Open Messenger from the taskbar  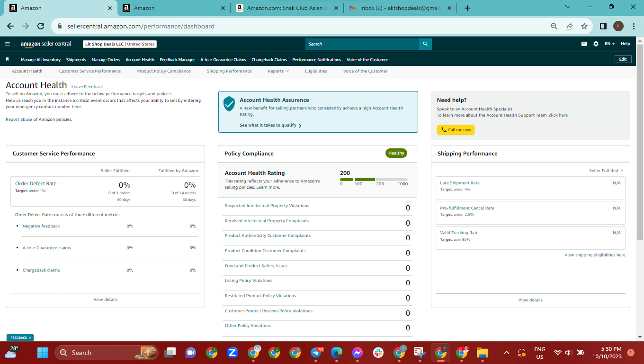point(358,353)
